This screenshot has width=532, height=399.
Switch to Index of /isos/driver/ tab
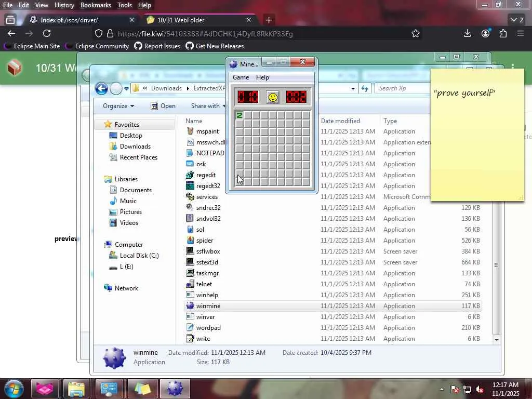point(69,20)
